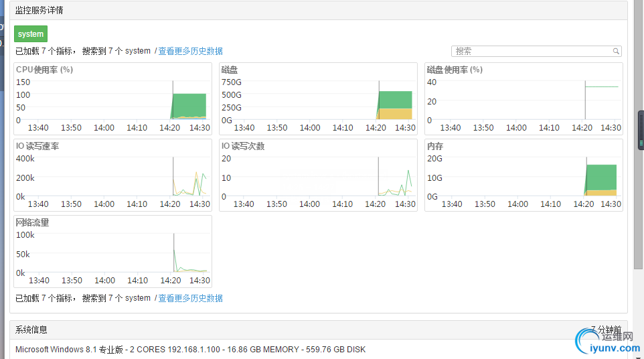Screen dimensions: 644x359
Task: Open the IO 读写速率 chart panel
Action: pyautogui.click(x=113, y=175)
